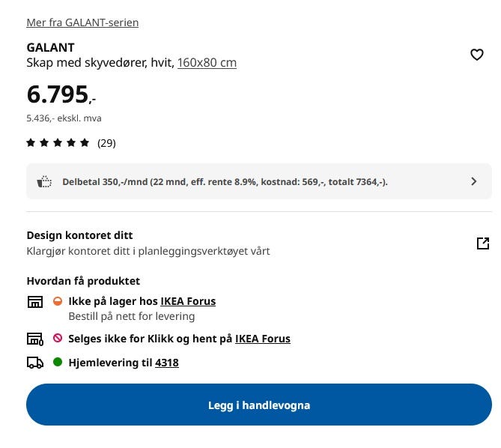Click the Click-and-collect store icon

35,339
